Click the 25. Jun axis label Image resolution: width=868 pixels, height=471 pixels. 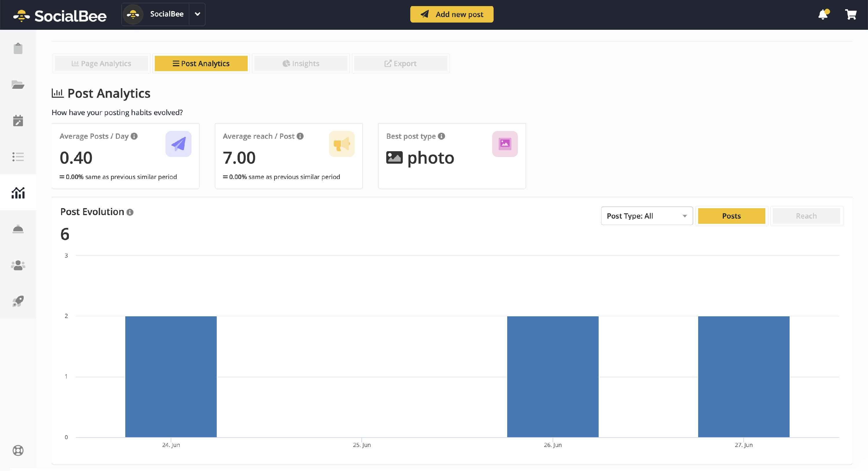[362, 445]
